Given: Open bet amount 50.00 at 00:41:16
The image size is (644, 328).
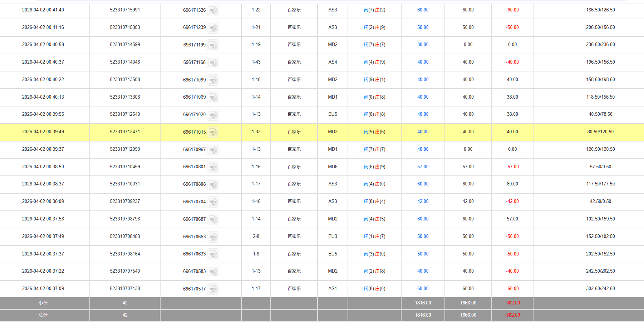Looking at the screenshot, I should click(x=423, y=28).
